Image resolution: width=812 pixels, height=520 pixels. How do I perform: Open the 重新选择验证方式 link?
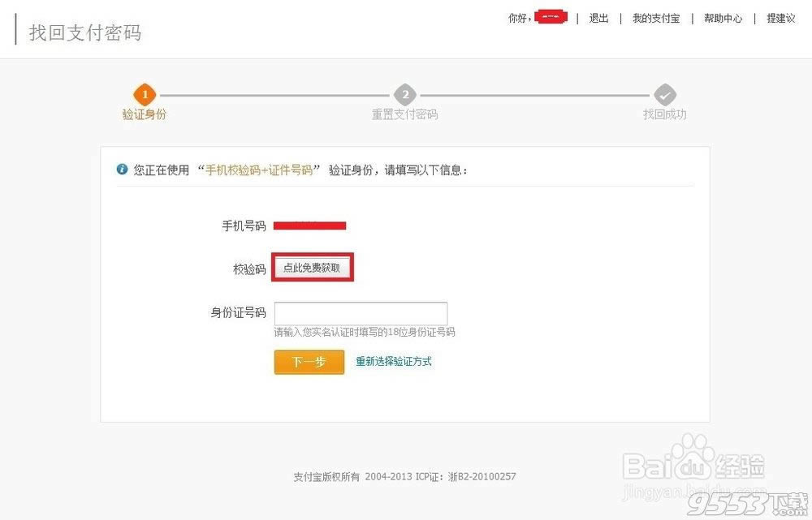(394, 362)
